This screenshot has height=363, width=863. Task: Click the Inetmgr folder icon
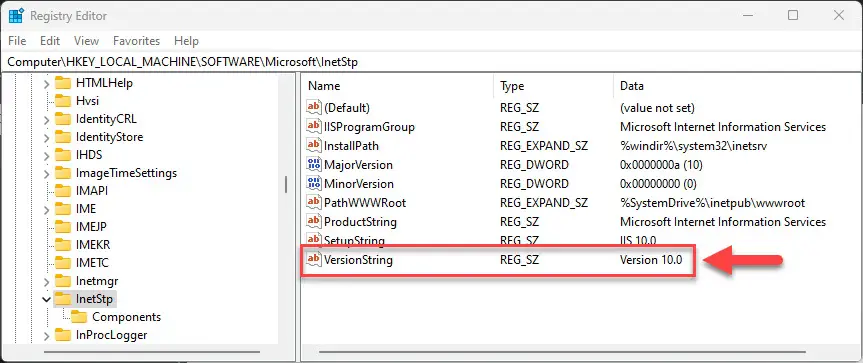(x=63, y=281)
